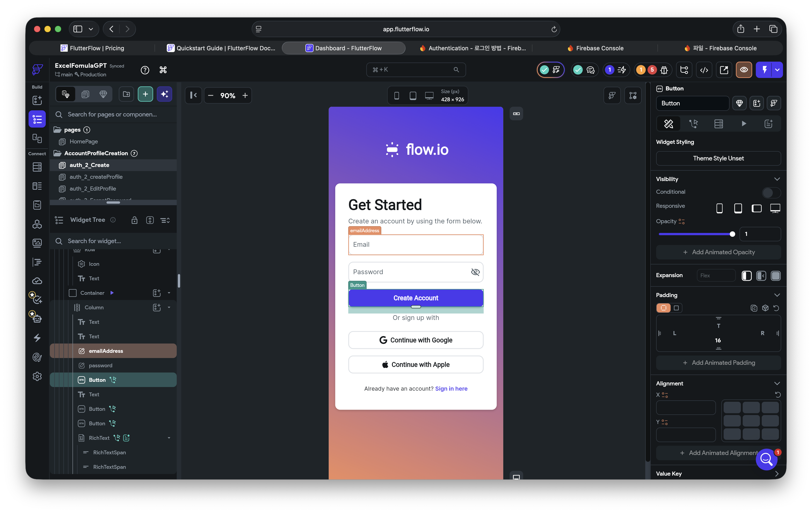The height and width of the screenshot is (513, 812).
Task: Open the Test Mode dropdown arrow
Action: (777, 70)
